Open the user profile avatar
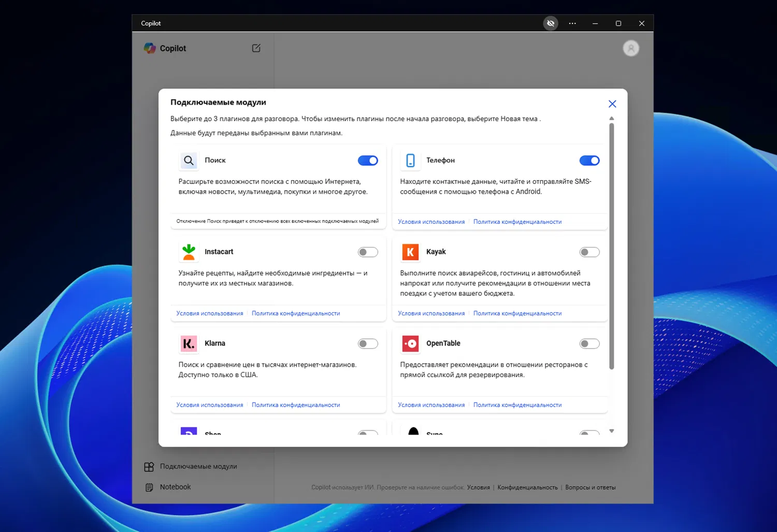777x532 pixels. [631, 48]
